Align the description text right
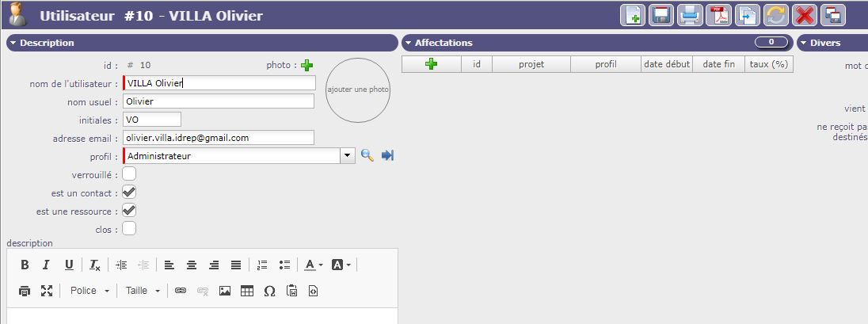868x324 pixels. click(x=214, y=265)
